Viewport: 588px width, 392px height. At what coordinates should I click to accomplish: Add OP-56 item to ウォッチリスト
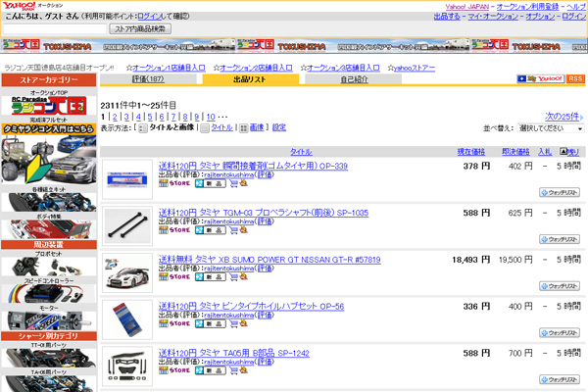[x=560, y=333]
